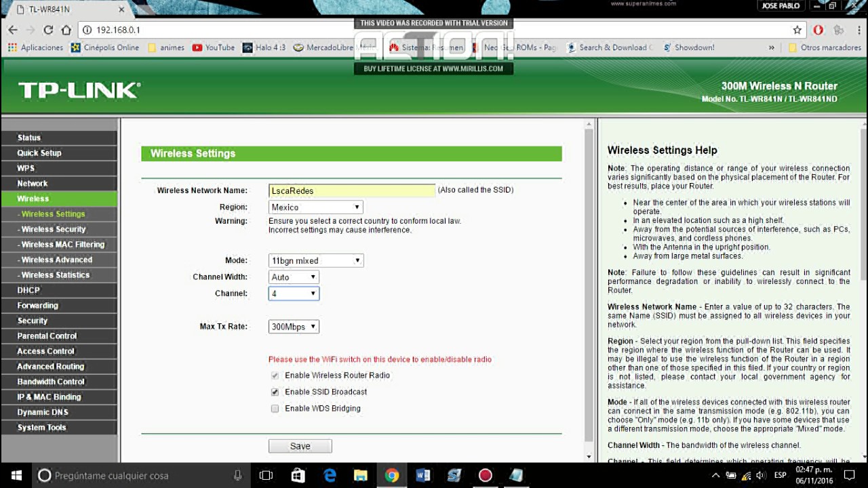Open Dynamic DNS menu
868x488 pixels.
click(x=58, y=412)
